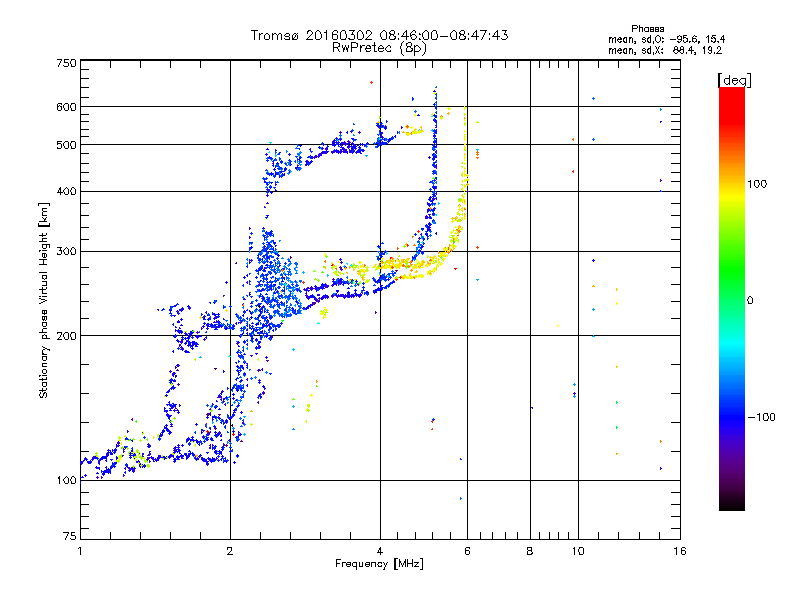This screenshot has width=800, height=600.
Task: Click the y-axis label '600'
Action: point(67,107)
